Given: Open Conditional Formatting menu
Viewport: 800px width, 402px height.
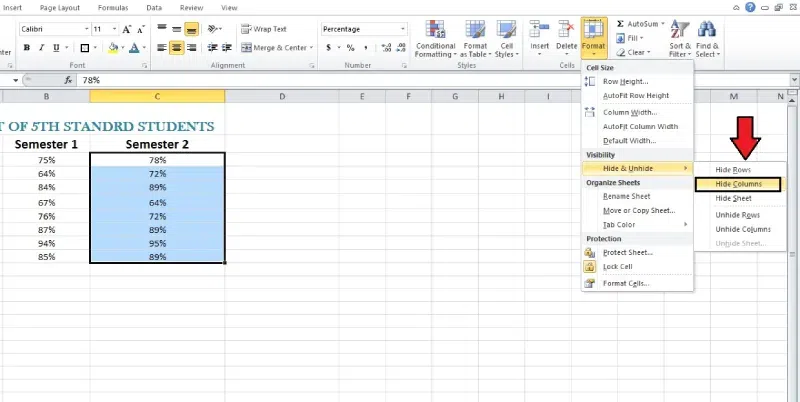Looking at the screenshot, I should click(435, 39).
